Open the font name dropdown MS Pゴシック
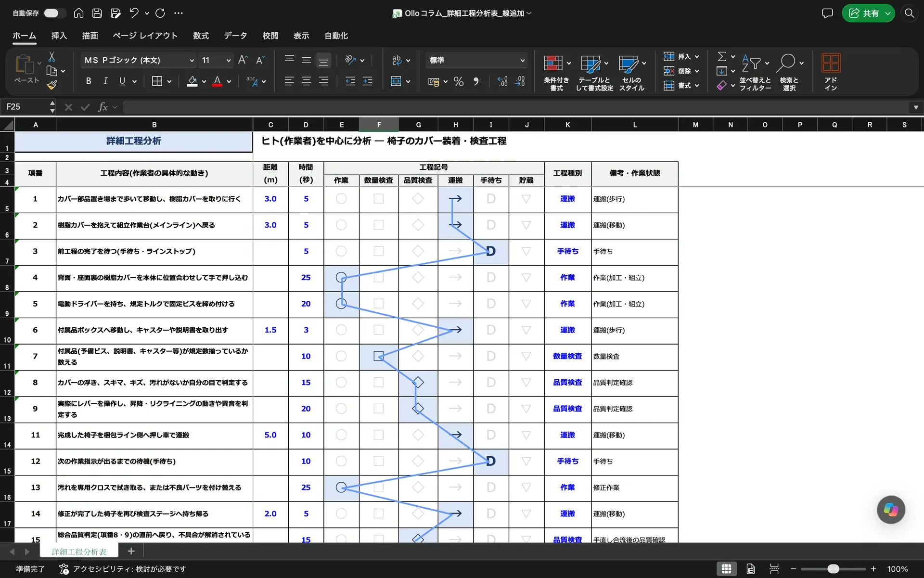Image resolution: width=924 pixels, height=578 pixels. pyautogui.click(x=192, y=60)
